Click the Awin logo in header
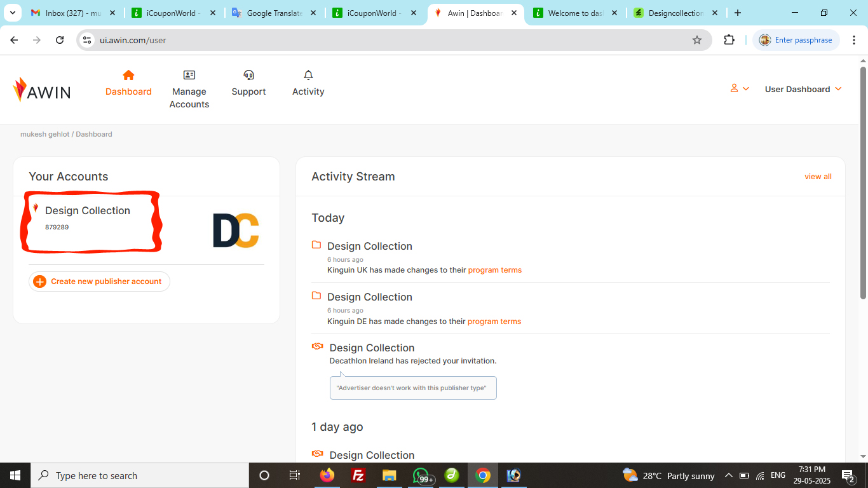 pyautogui.click(x=42, y=90)
